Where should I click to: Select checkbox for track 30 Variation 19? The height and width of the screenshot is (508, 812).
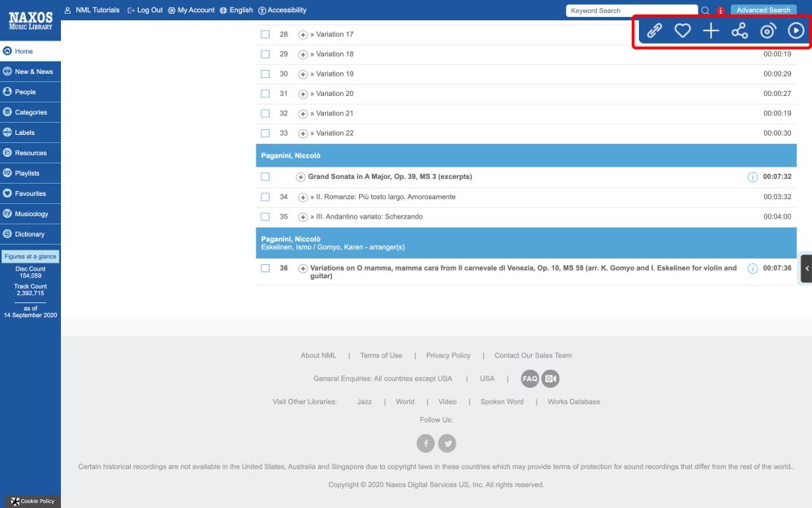[266, 74]
